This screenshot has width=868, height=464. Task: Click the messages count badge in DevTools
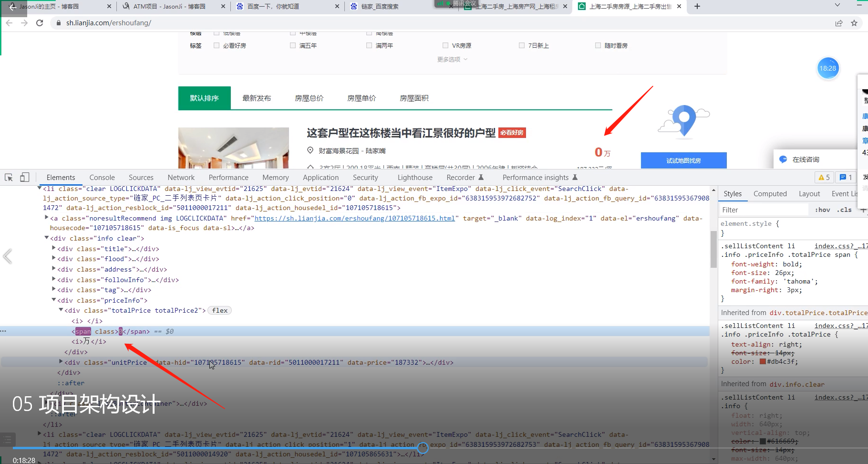pos(846,178)
